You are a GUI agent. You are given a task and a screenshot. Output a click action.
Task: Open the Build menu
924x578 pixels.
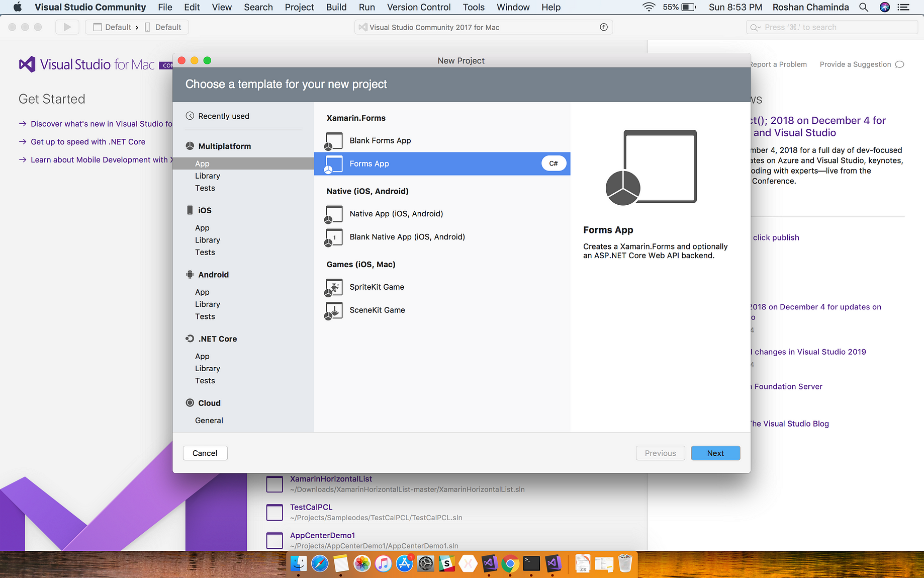tap(336, 7)
